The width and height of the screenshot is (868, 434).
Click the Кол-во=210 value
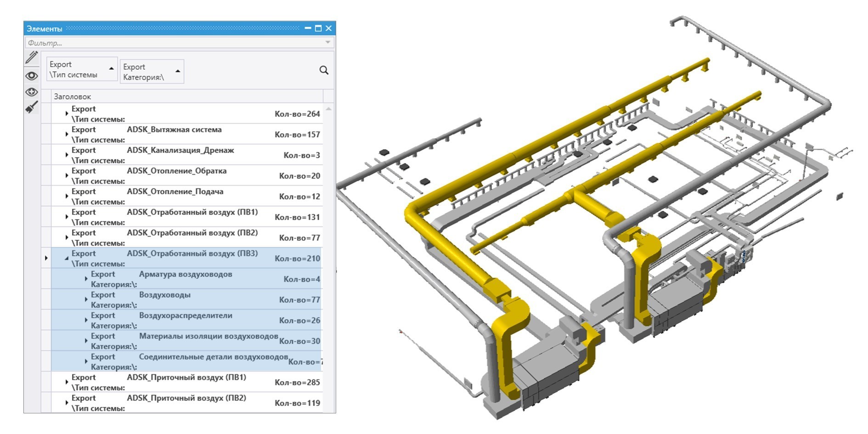297,259
